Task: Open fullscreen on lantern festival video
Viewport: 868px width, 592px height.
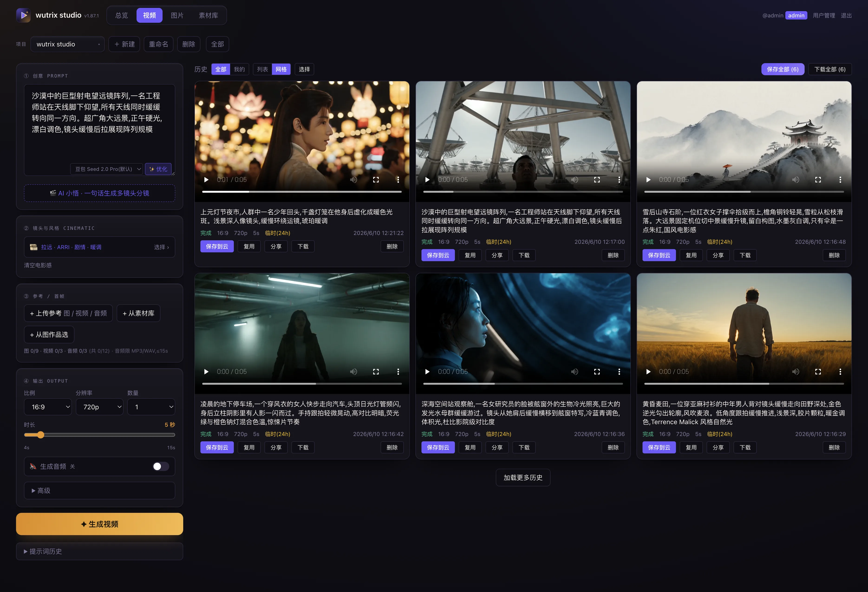Action: pyautogui.click(x=376, y=180)
